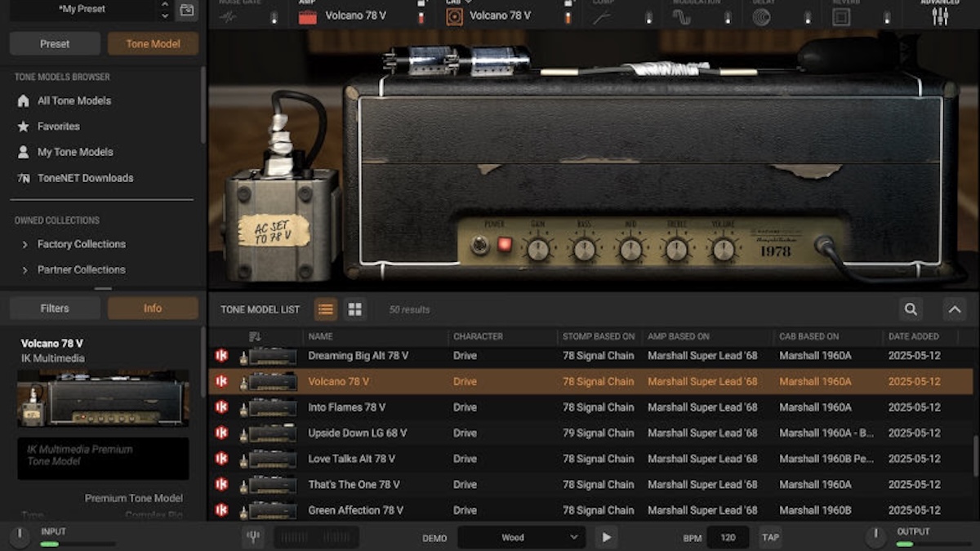
Task: Sort by the Amp Based On column header
Action: click(x=679, y=336)
